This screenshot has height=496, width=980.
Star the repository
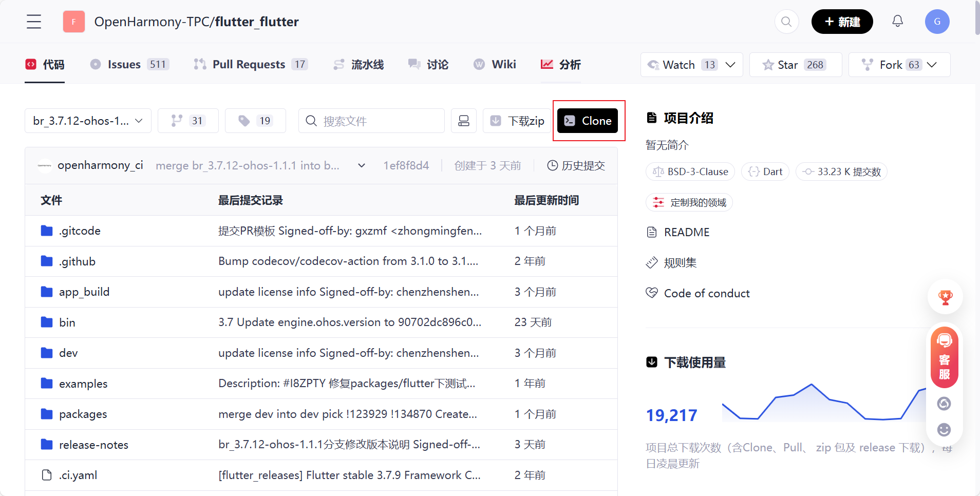[795, 65]
